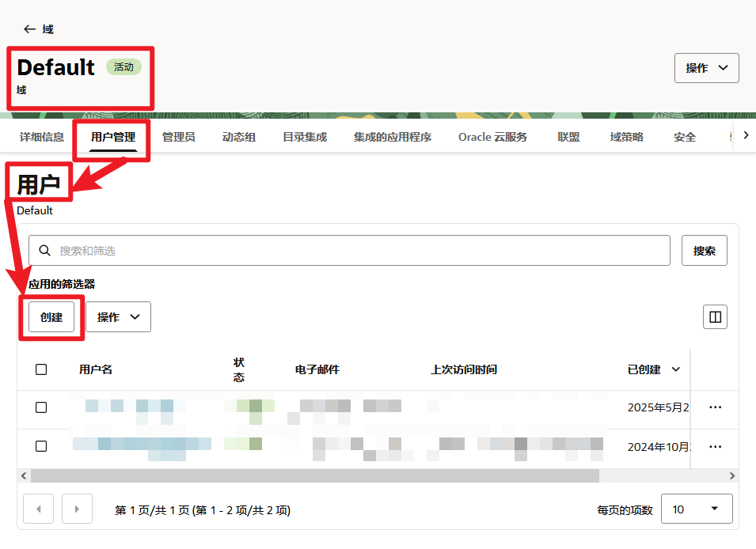Image resolution: width=756 pixels, height=549 pixels.
Task: Click the 创建 button
Action: [51, 317]
